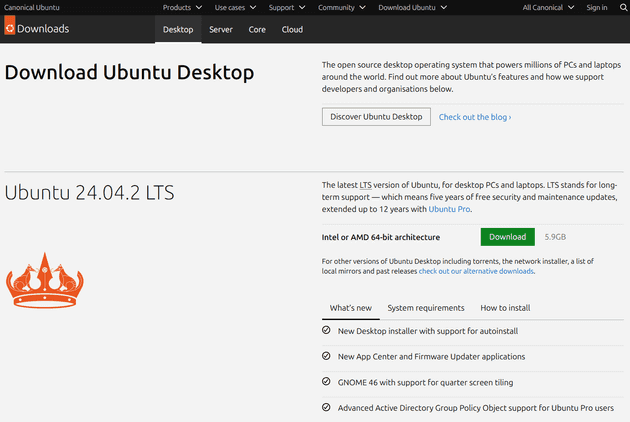630x422 pixels.
Task: Click the Download Ubuntu Desktop heading
Action: pos(129,72)
